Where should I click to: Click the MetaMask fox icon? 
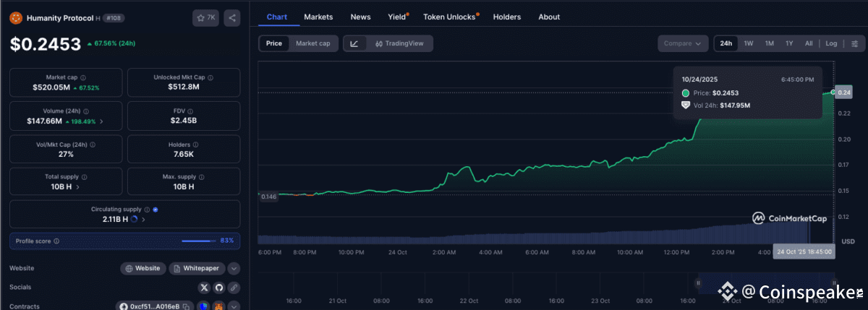[x=218, y=306]
